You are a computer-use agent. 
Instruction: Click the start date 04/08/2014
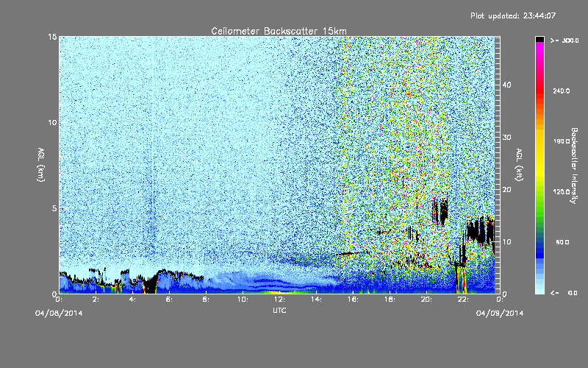pos(59,314)
